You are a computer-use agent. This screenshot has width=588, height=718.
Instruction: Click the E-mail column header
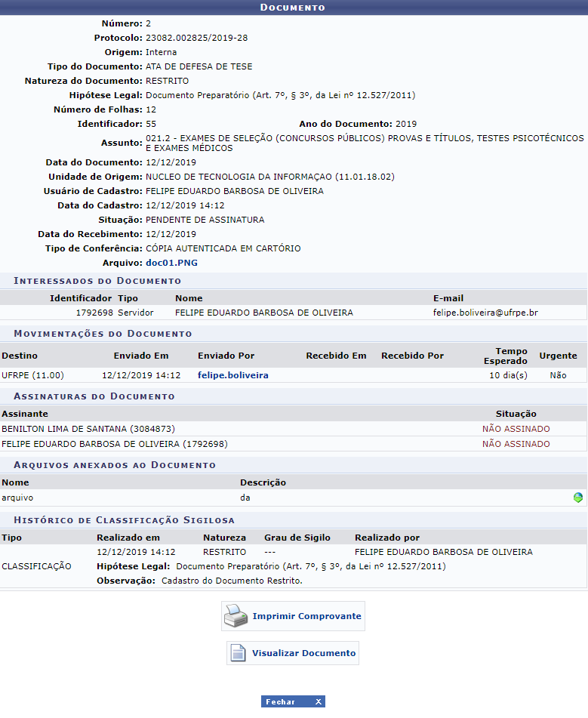pos(448,298)
